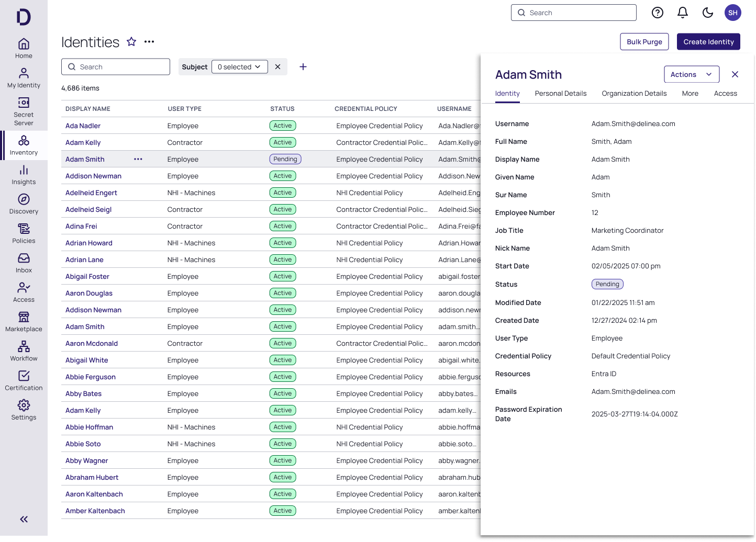Open the Actions dropdown

[692, 74]
